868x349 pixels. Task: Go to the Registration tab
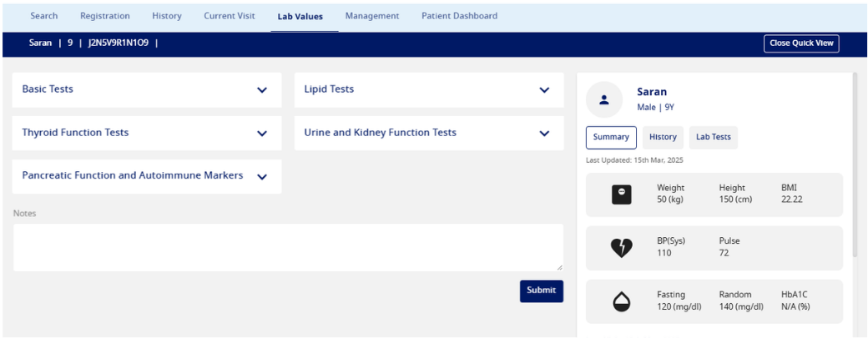[x=105, y=16]
